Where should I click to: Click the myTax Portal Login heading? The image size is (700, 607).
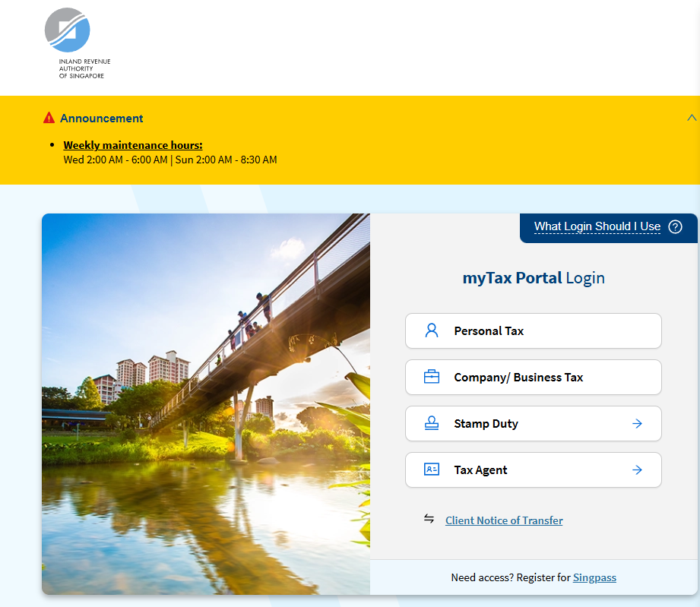(534, 278)
